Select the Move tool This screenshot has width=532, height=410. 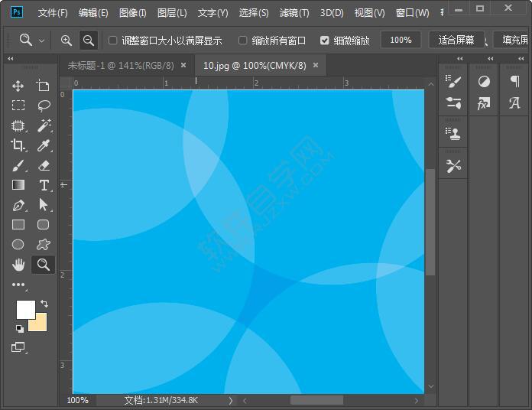[x=18, y=86]
